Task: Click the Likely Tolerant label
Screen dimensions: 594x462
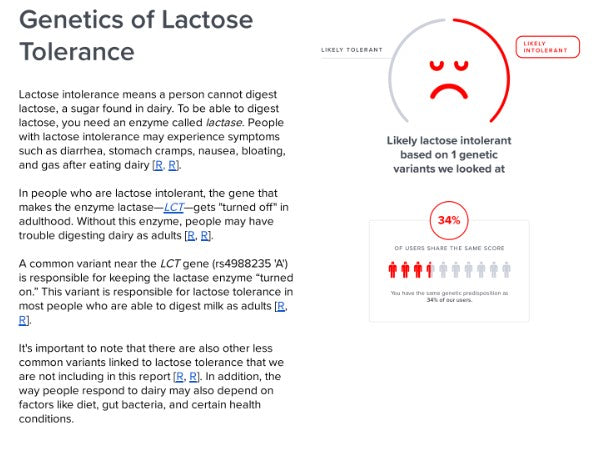Action: tap(352, 50)
